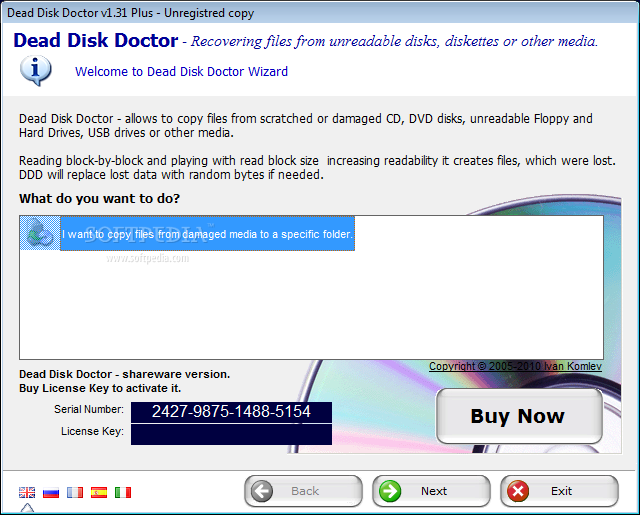Click the red X icon on Exit
640x515 pixels.
click(x=518, y=491)
